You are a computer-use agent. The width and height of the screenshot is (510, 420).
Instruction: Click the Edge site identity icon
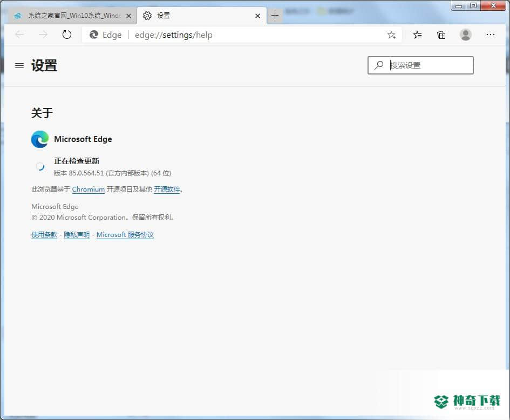94,35
